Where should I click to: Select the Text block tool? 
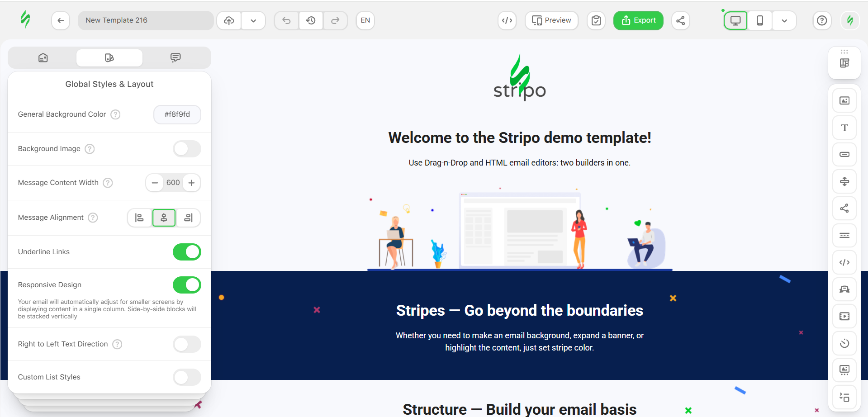click(844, 127)
